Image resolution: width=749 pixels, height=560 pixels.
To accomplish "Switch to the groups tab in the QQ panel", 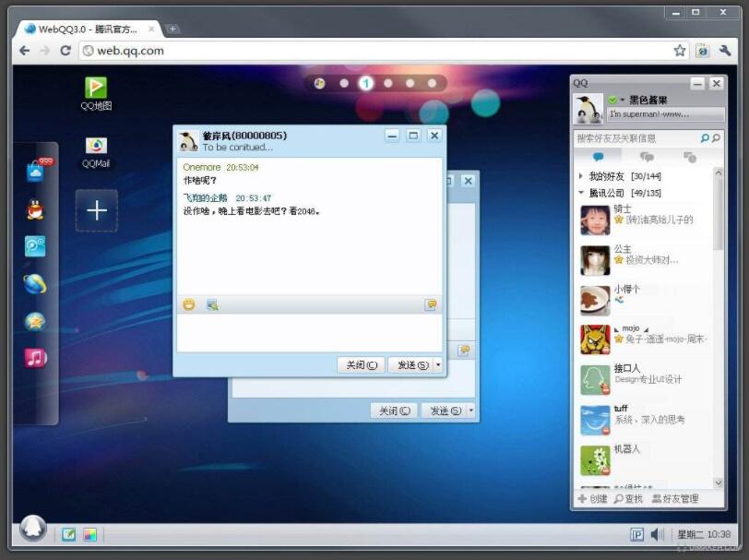I will (647, 157).
